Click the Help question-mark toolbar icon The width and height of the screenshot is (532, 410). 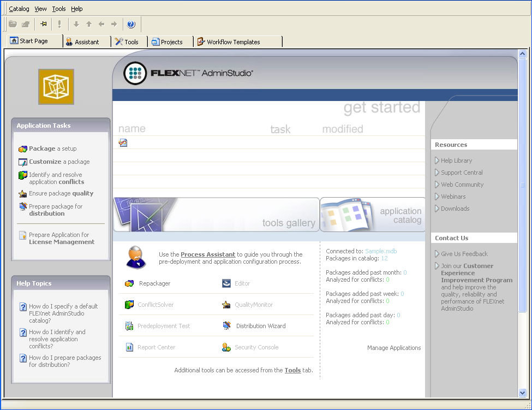click(x=129, y=23)
